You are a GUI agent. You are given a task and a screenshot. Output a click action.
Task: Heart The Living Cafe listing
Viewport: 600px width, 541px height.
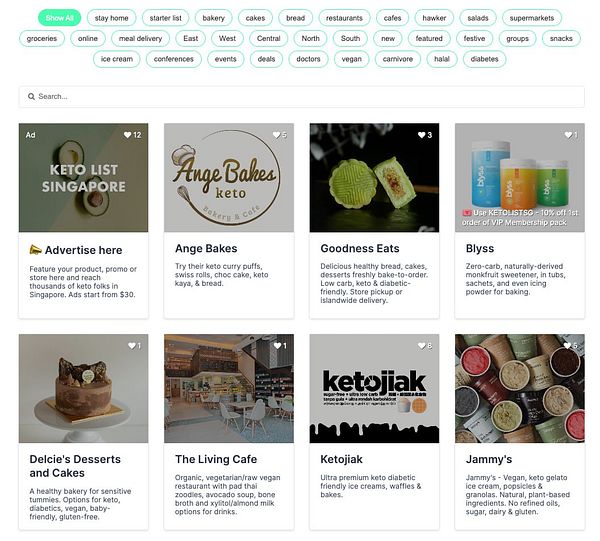click(x=277, y=345)
